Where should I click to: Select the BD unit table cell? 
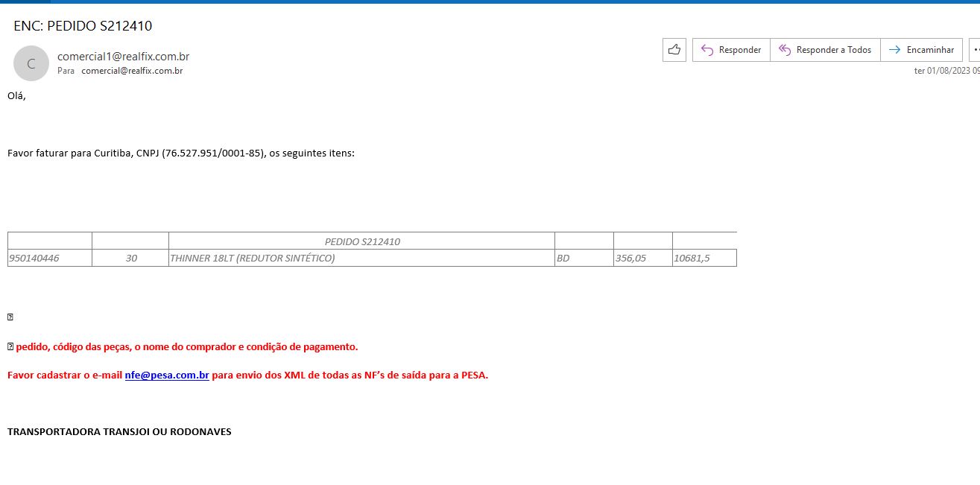coord(563,259)
